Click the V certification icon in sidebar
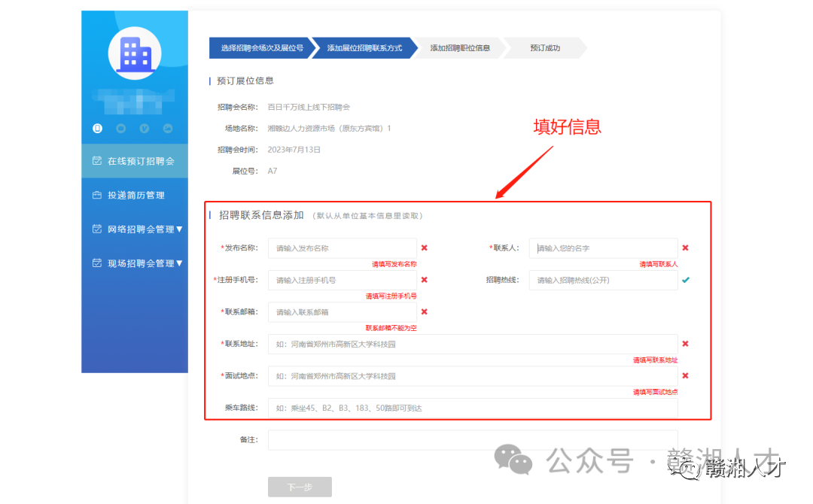The height and width of the screenshot is (504, 813). point(144,128)
